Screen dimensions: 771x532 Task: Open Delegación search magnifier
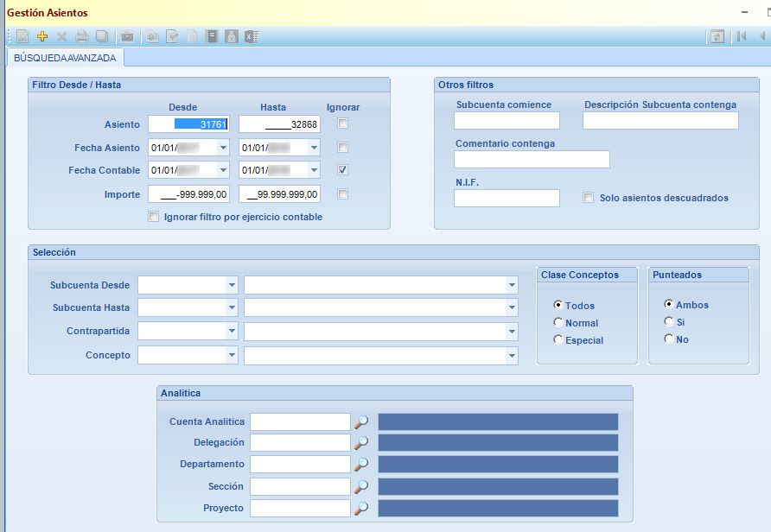point(361,442)
